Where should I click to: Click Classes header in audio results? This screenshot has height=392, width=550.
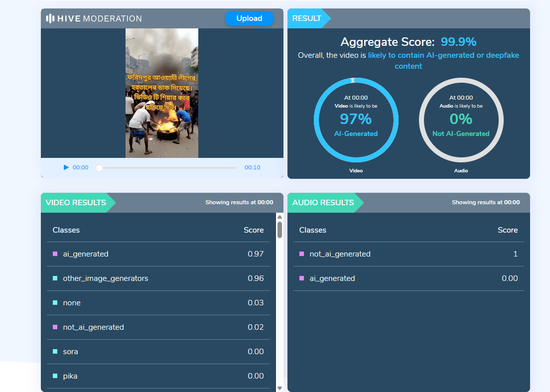(x=312, y=230)
